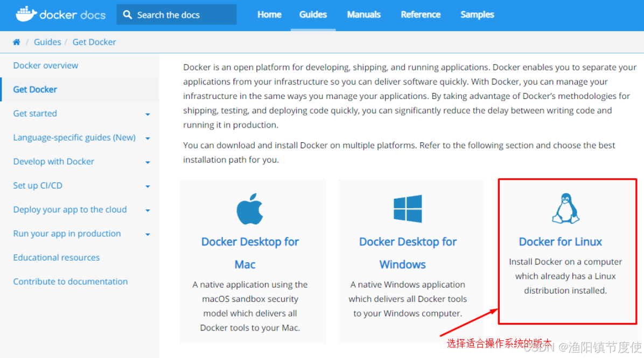The height and width of the screenshot is (358, 644).
Task: Expand Run your app in production arrow
Action: pyautogui.click(x=148, y=234)
